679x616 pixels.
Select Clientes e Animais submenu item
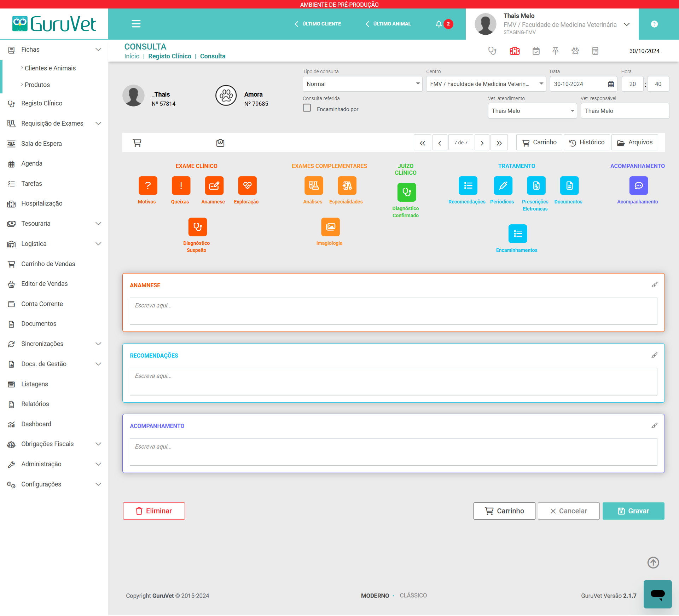coord(50,68)
